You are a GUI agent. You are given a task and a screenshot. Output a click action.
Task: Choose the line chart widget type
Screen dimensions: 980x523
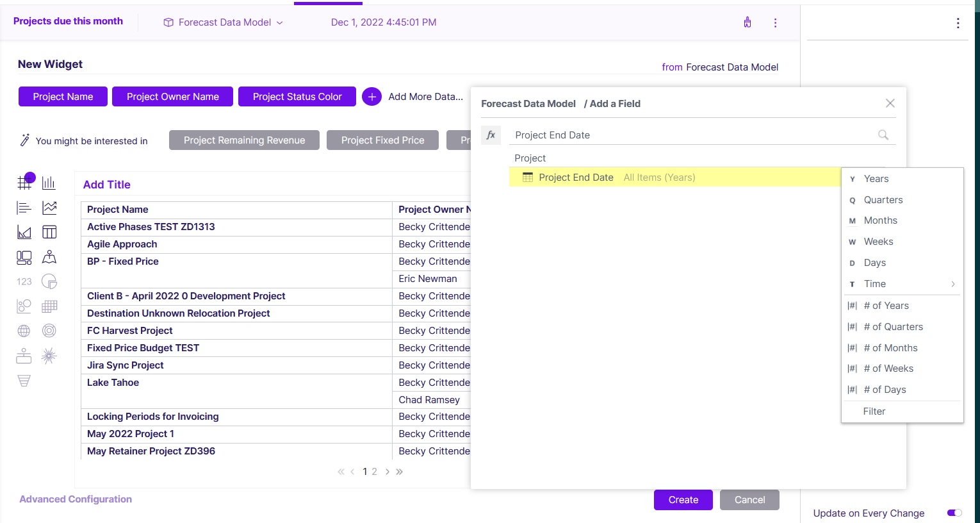[x=49, y=208]
